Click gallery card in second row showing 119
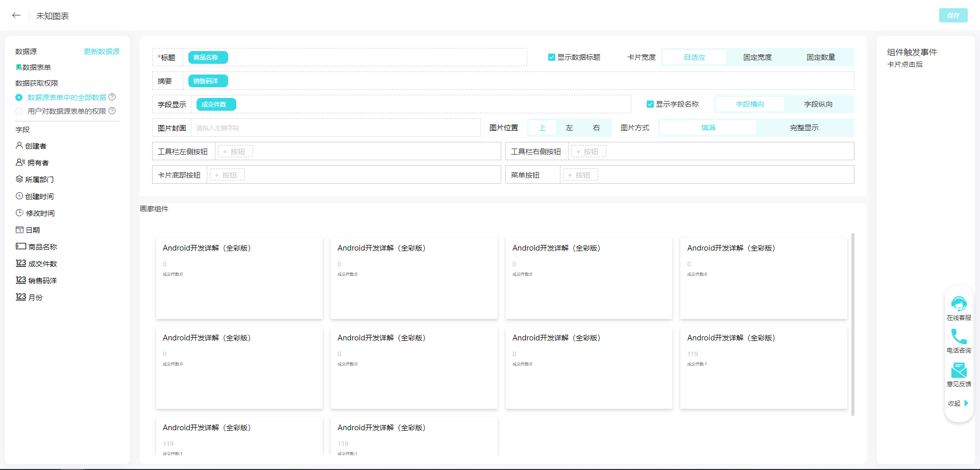 click(764, 368)
